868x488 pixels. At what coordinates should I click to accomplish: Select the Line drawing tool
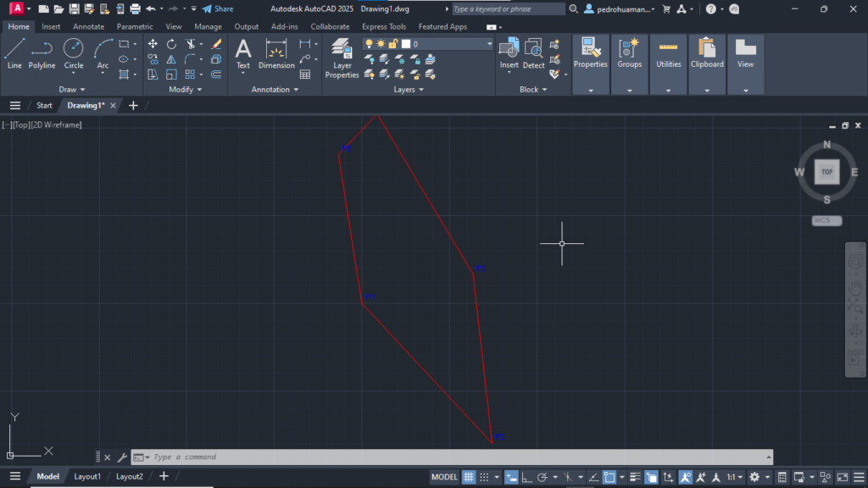point(14,53)
